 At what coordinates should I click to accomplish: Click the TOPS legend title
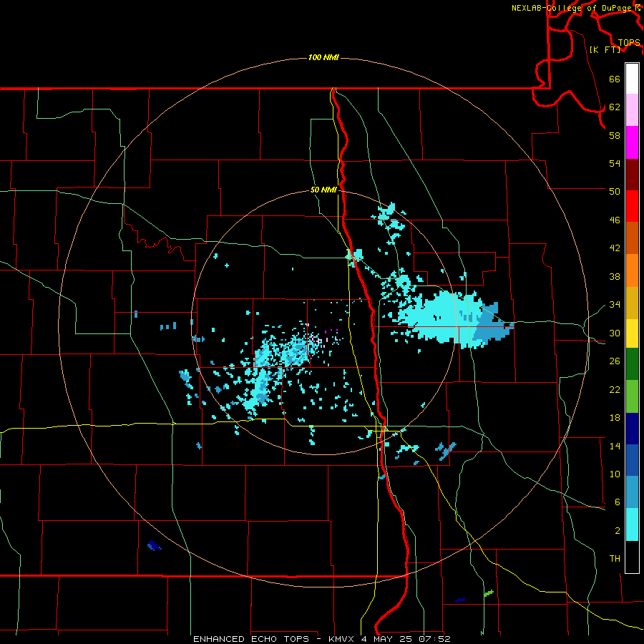629,43
